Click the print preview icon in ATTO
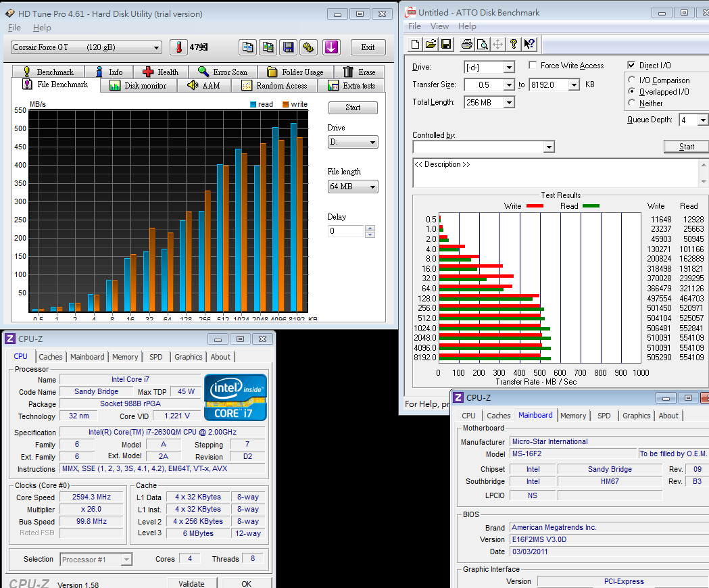This screenshot has width=709, height=588. click(482, 45)
